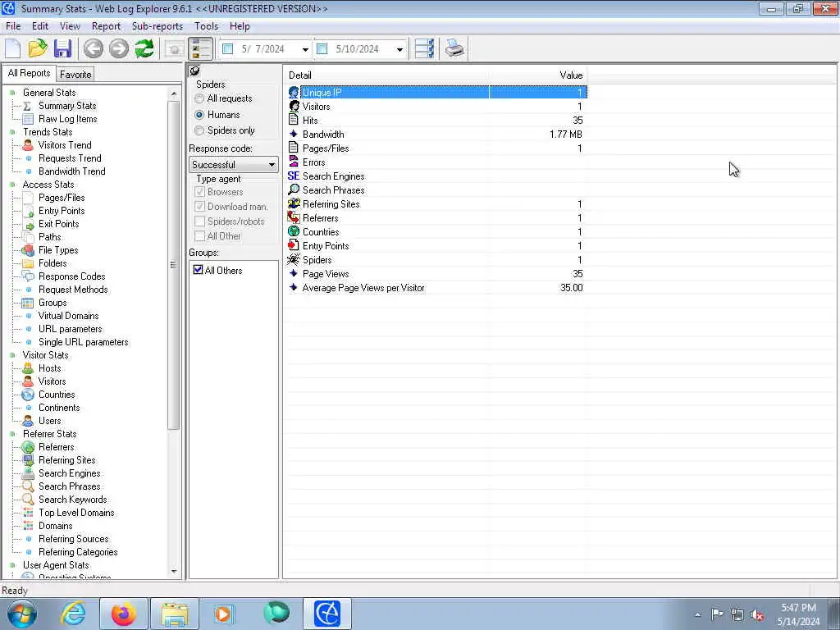Click the Windows Start button
Viewport: 840px width, 630px height.
(x=22, y=614)
